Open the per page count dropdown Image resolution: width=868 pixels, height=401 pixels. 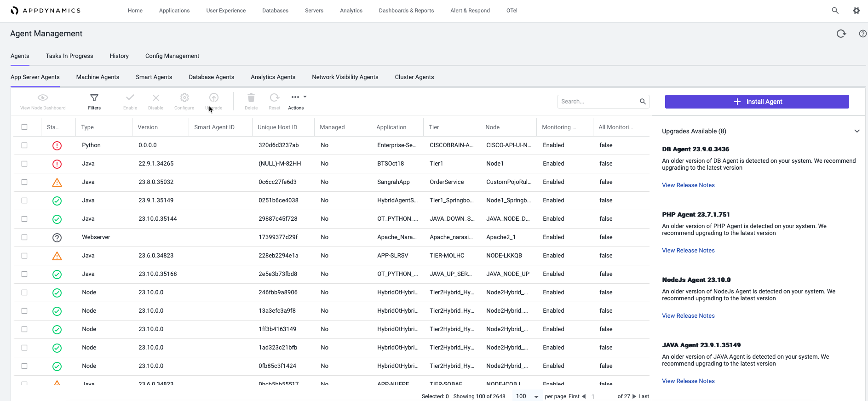527,396
